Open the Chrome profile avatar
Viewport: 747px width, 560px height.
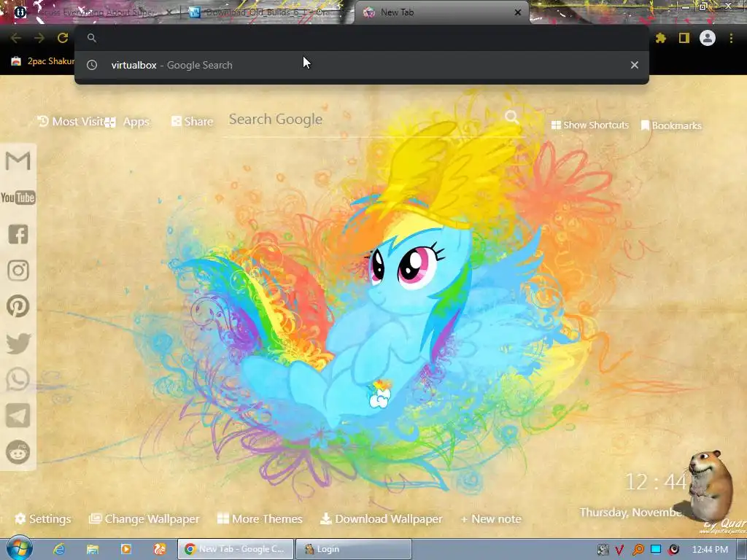708,38
